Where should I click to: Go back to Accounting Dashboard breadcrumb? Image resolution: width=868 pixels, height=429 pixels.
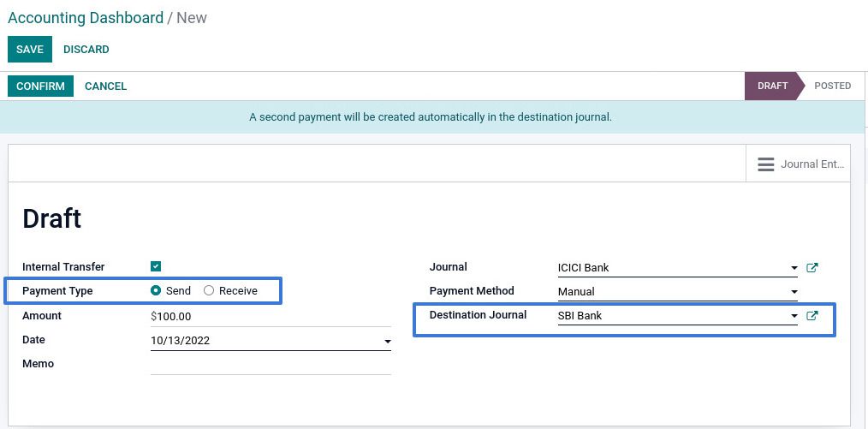[86, 18]
